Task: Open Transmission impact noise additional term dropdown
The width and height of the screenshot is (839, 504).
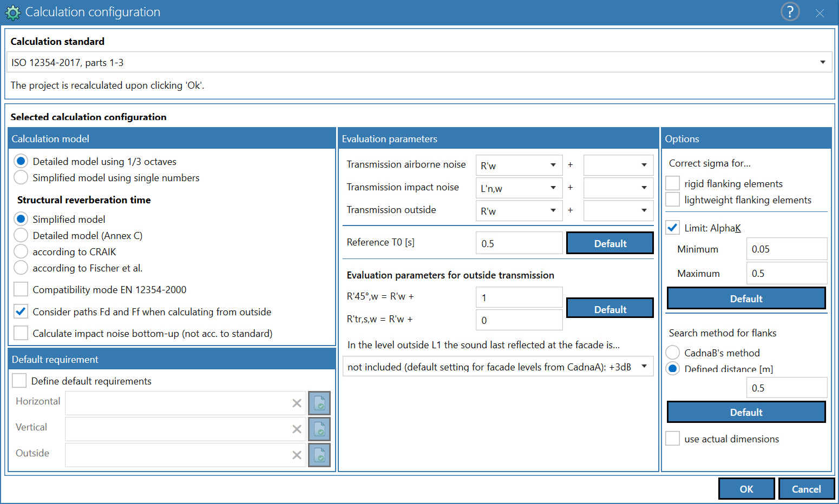Action: (x=618, y=188)
